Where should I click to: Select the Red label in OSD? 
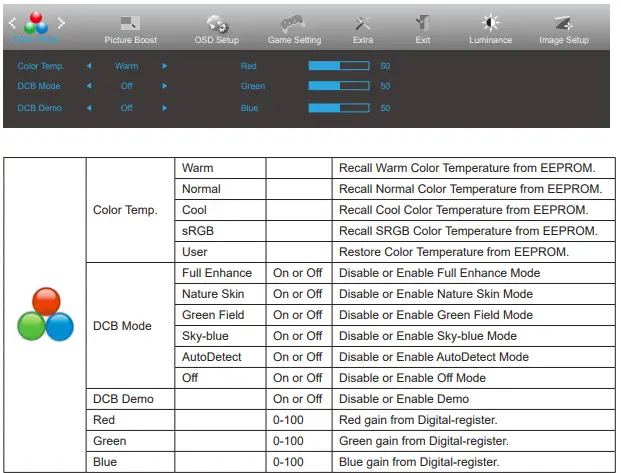point(248,66)
